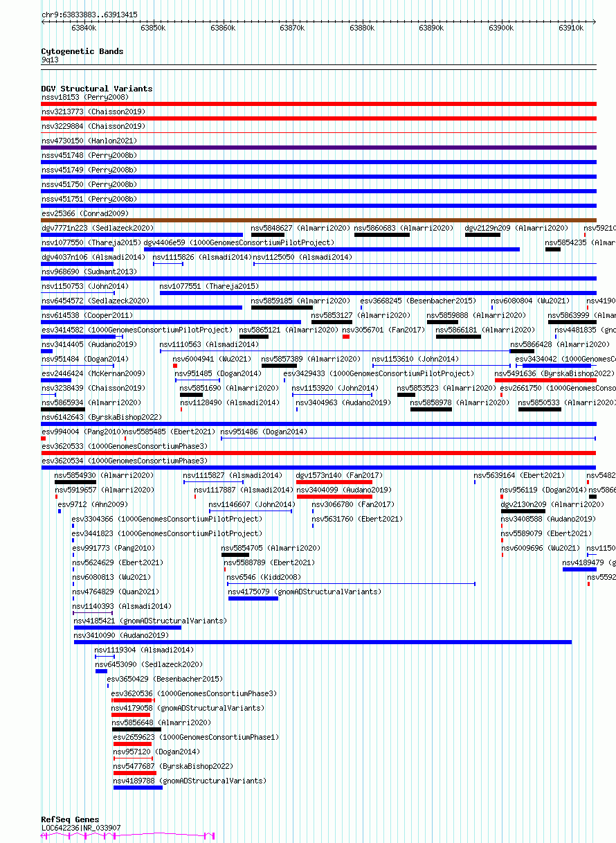Select the nsv4730150 (Hanlon2021) variant label
Image resolution: width=616 pixels, height=843 pixels.
click(89, 141)
